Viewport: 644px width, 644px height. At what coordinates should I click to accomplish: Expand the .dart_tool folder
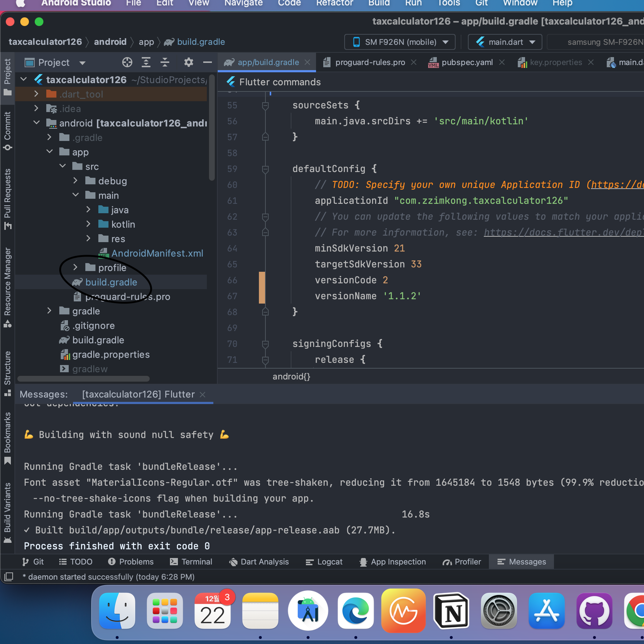tap(36, 94)
